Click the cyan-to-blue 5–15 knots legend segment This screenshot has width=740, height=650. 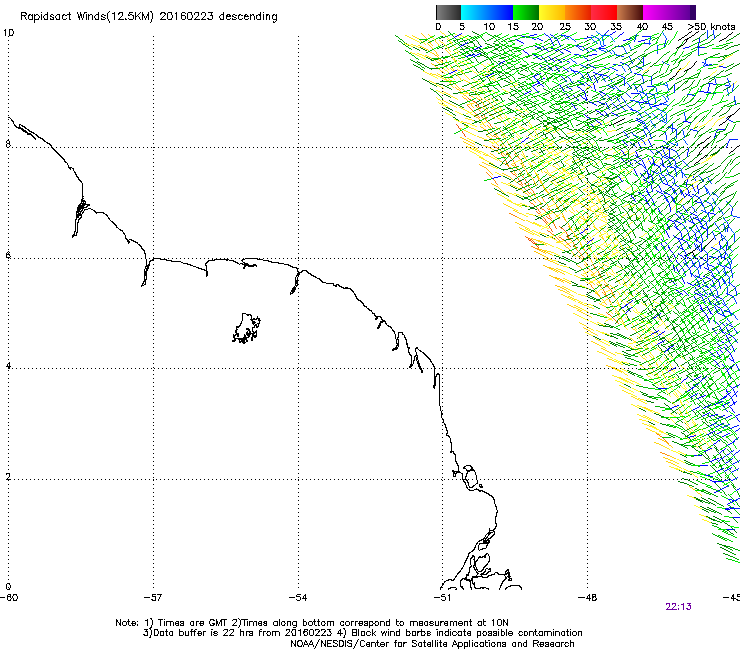[487, 12]
